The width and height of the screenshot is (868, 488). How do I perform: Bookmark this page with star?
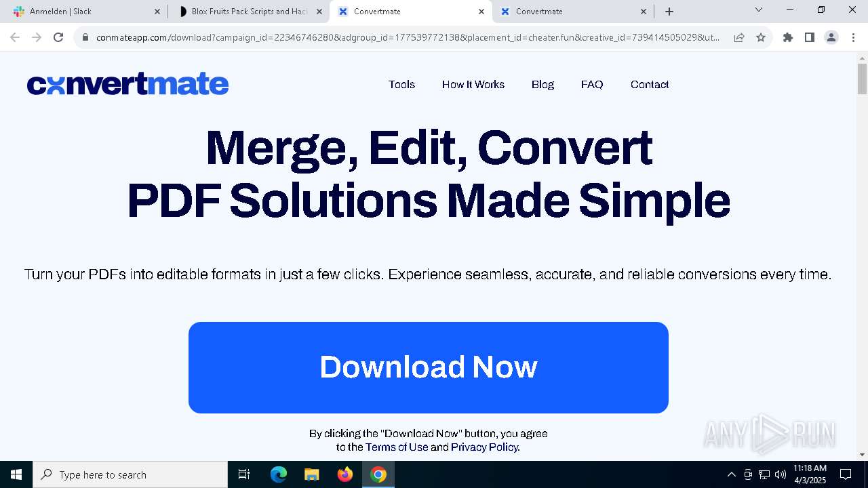[761, 37]
